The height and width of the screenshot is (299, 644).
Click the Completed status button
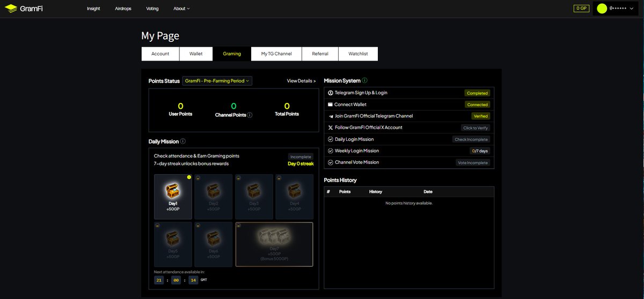(477, 93)
